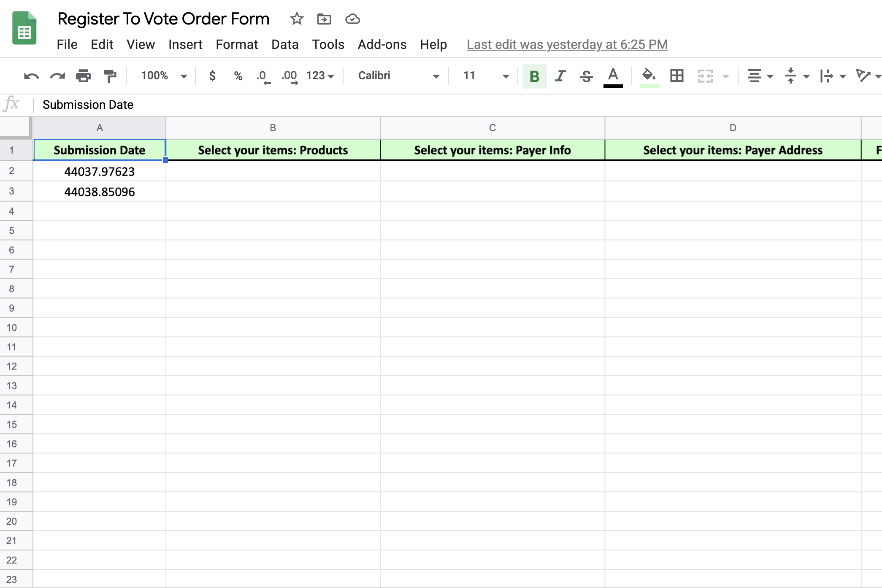Image resolution: width=882 pixels, height=588 pixels.
Task: Open the Calibri font dropdown
Action: pos(398,76)
